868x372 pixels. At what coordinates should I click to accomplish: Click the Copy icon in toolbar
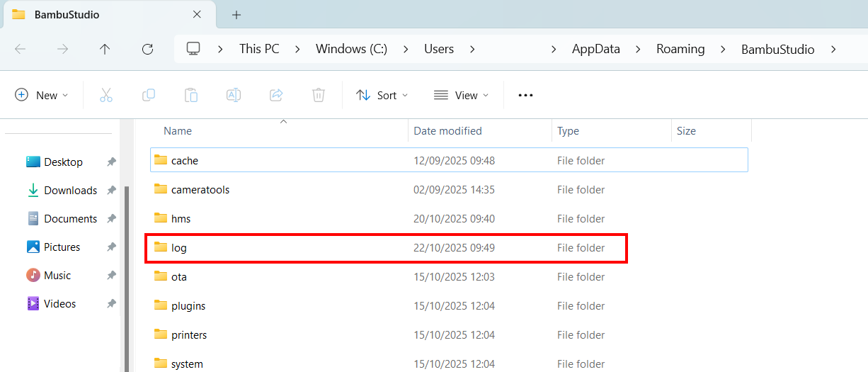click(149, 95)
